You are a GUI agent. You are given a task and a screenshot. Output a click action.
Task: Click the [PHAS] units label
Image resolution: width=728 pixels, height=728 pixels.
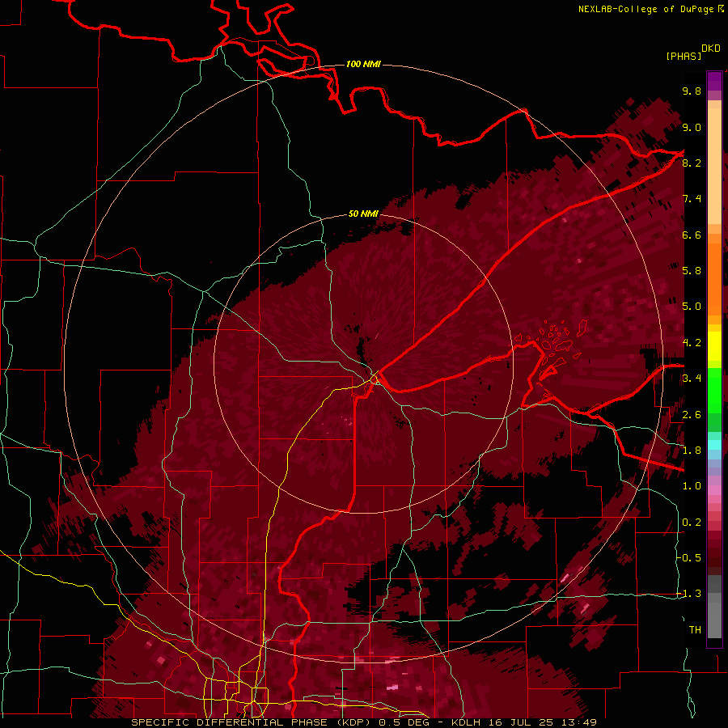point(684,56)
